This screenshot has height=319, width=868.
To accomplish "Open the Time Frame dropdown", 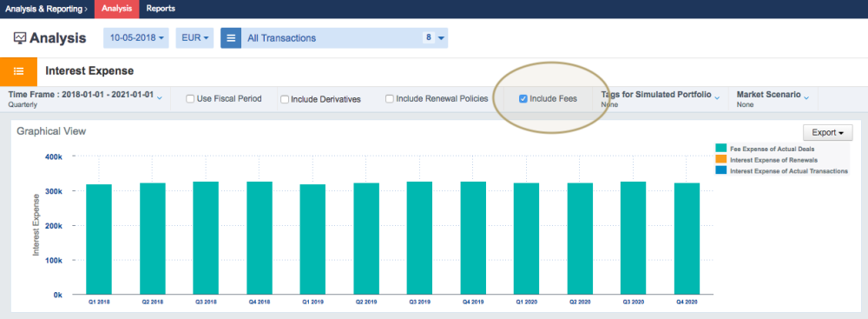I will tap(85, 99).
